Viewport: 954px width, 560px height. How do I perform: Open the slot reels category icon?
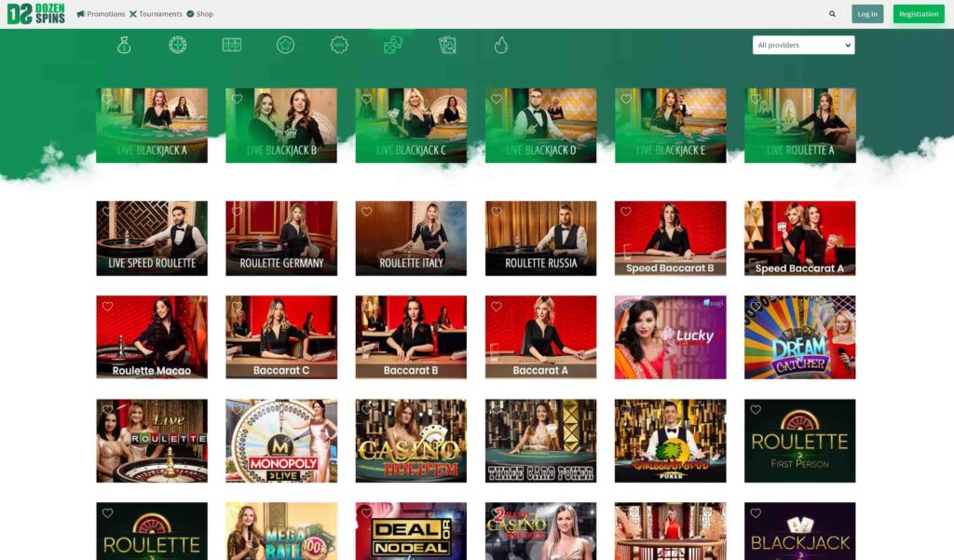[232, 45]
